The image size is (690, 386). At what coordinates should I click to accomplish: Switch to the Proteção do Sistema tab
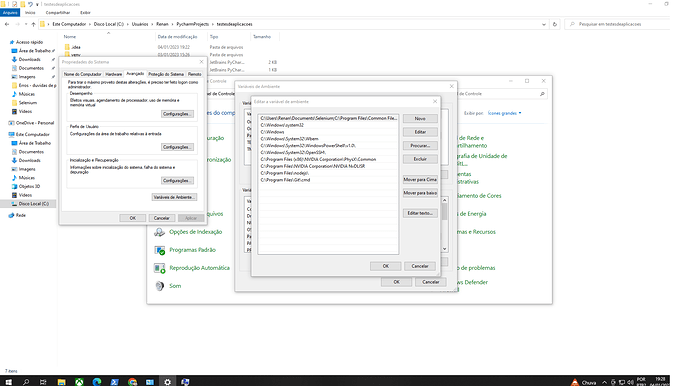click(166, 74)
